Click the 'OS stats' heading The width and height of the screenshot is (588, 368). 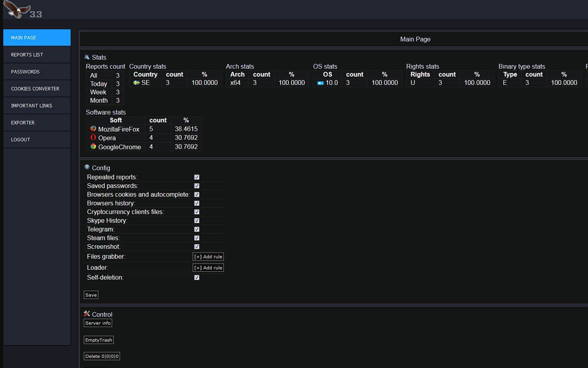tap(325, 66)
